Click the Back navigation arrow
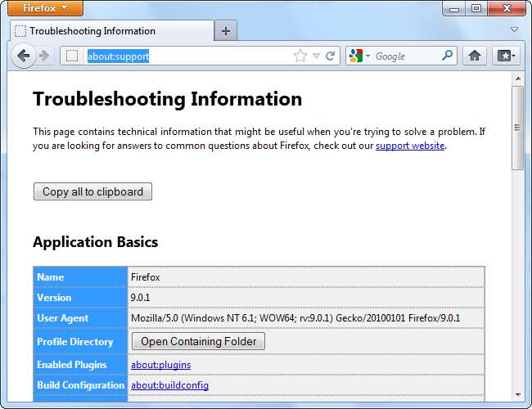Screen dimensions: 532x409 (x=24, y=56)
